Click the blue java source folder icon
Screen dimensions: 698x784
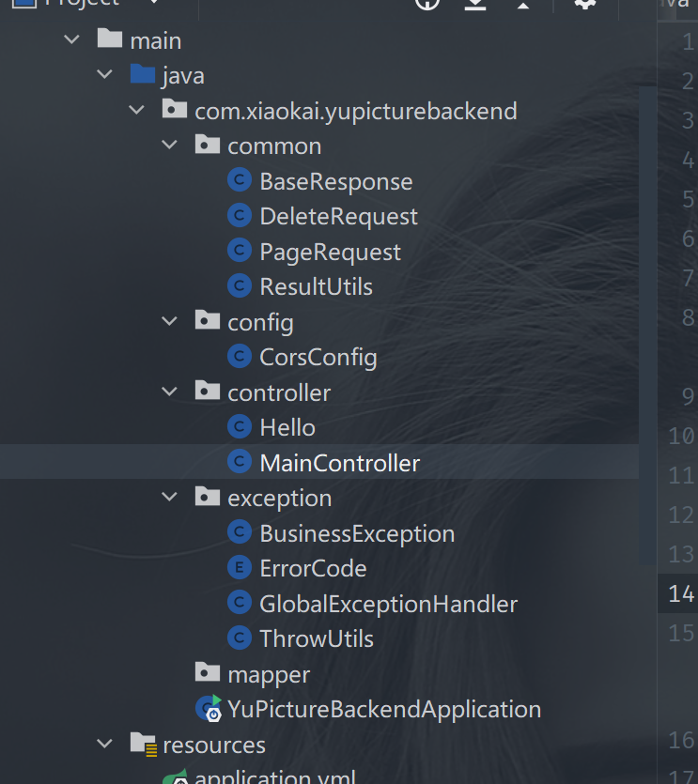click(142, 75)
